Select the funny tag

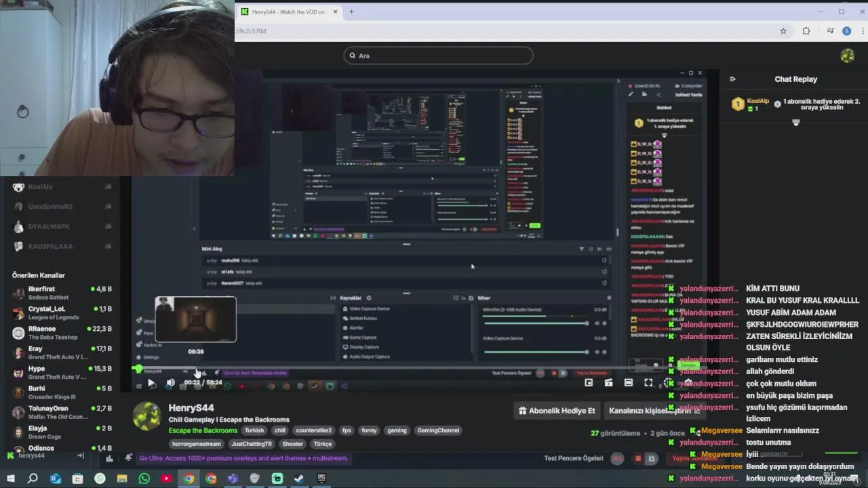(x=369, y=430)
